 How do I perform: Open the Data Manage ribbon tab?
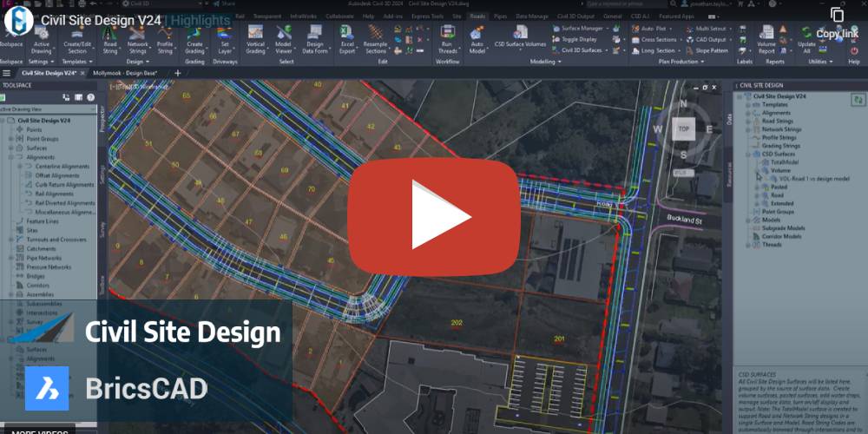(533, 16)
